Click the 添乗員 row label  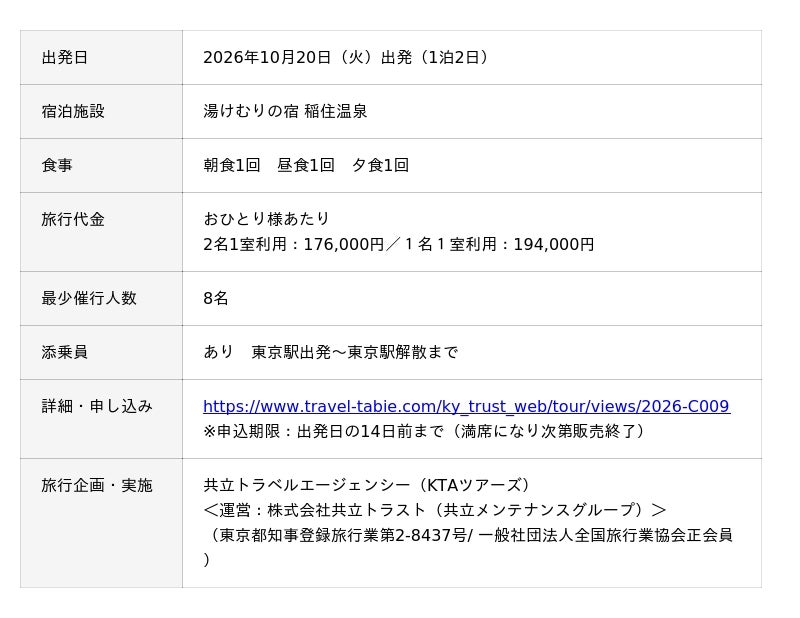pos(64,352)
